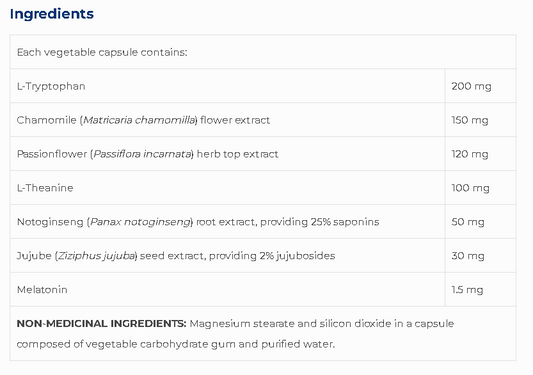The width and height of the screenshot is (533, 375).
Task: Click the 30 mg dosage value
Action: click(468, 256)
